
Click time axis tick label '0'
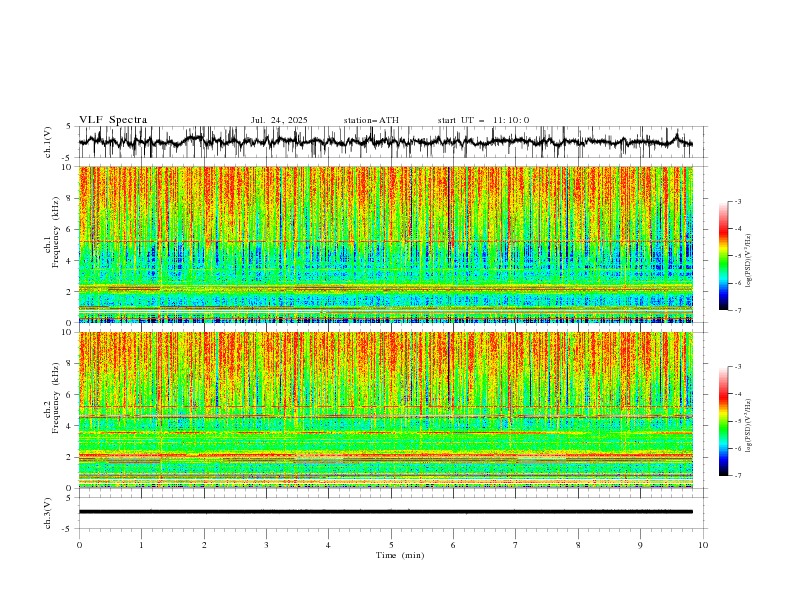pos(79,545)
